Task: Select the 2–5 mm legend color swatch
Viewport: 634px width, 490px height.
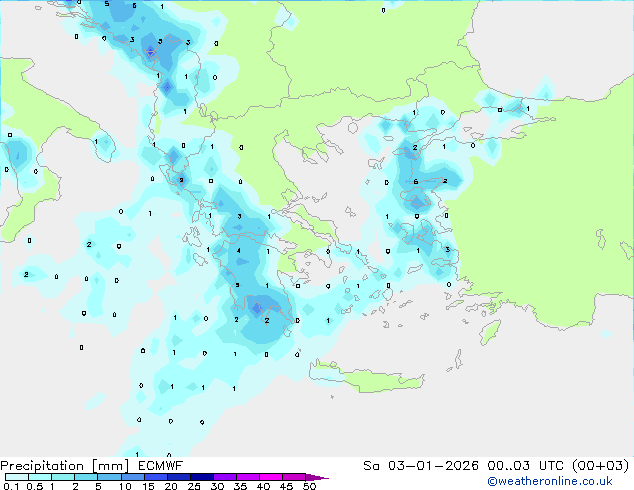Action: [86, 477]
